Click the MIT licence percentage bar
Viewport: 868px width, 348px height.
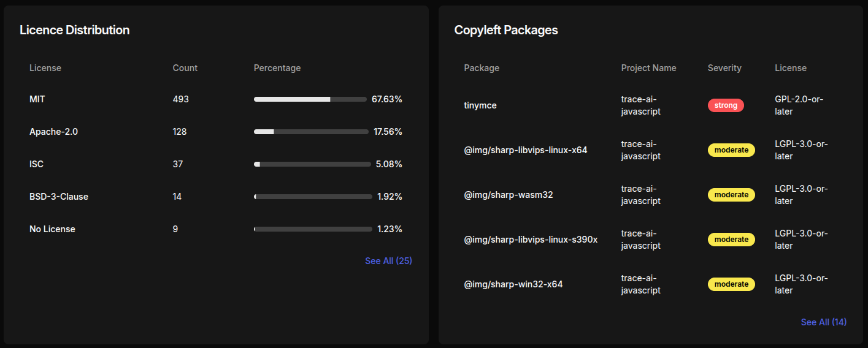[310, 99]
